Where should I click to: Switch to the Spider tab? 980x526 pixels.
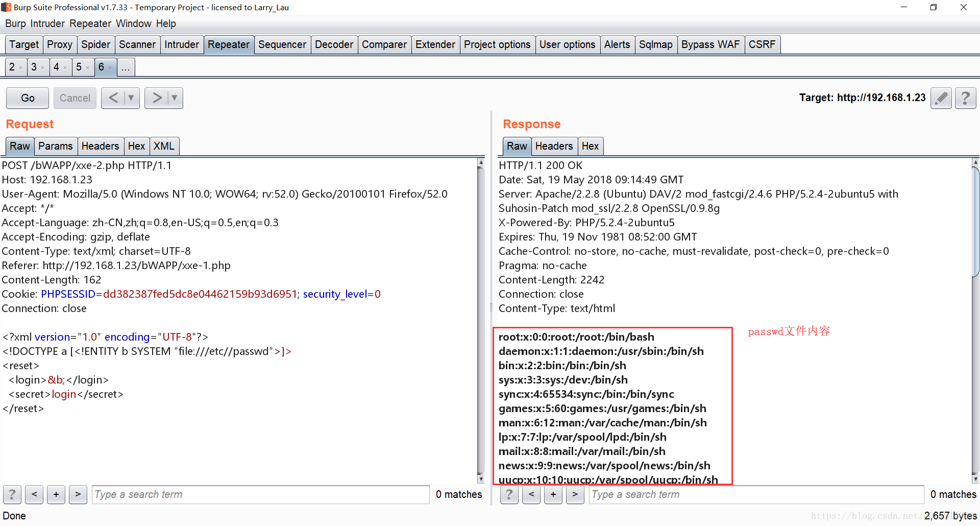(x=96, y=45)
